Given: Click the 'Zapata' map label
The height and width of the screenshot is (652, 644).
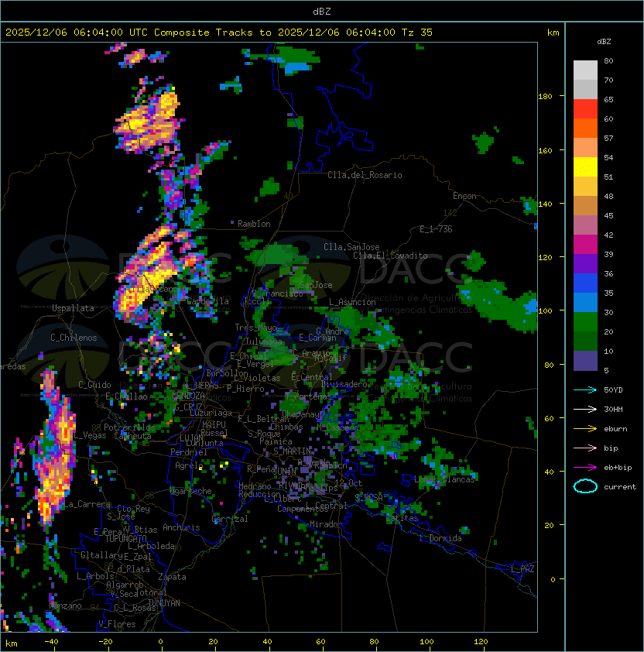Looking at the screenshot, I should point(172,577).
